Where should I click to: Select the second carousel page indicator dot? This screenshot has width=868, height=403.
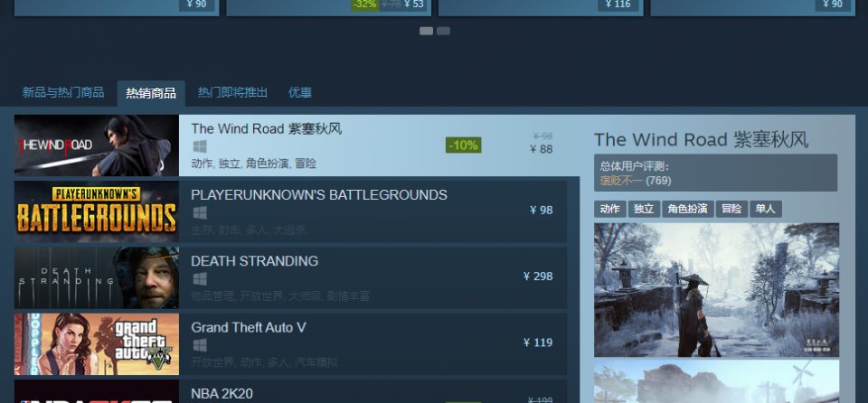click(443, 31)
